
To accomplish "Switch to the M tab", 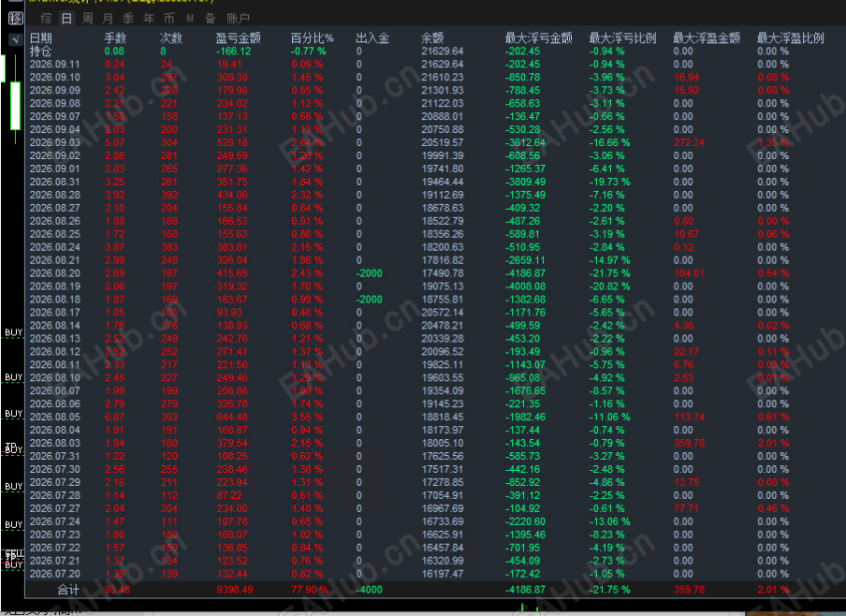I will coord(190,19).
